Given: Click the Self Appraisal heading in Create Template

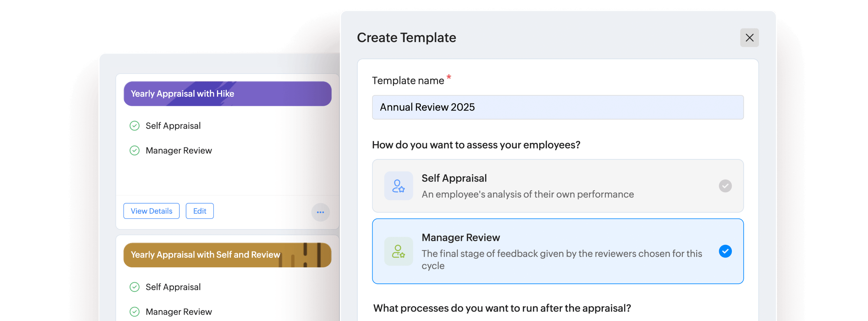Looking at the screenshot, I should coord(454,178).
